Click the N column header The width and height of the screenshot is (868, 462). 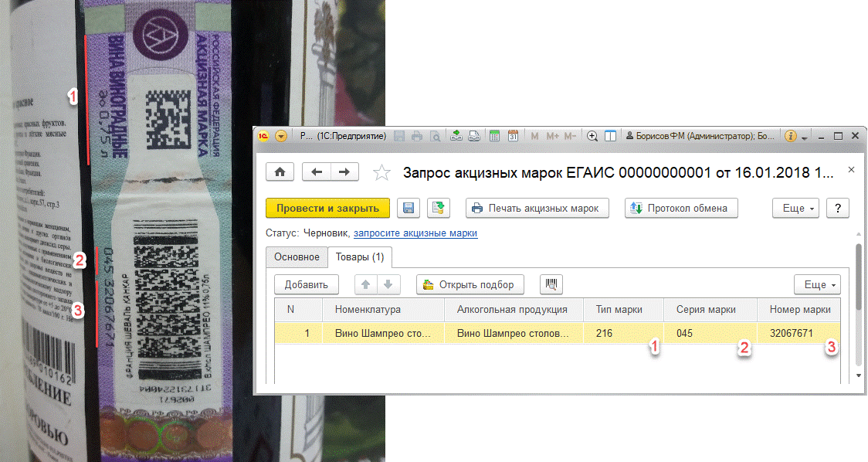point(298,310)
